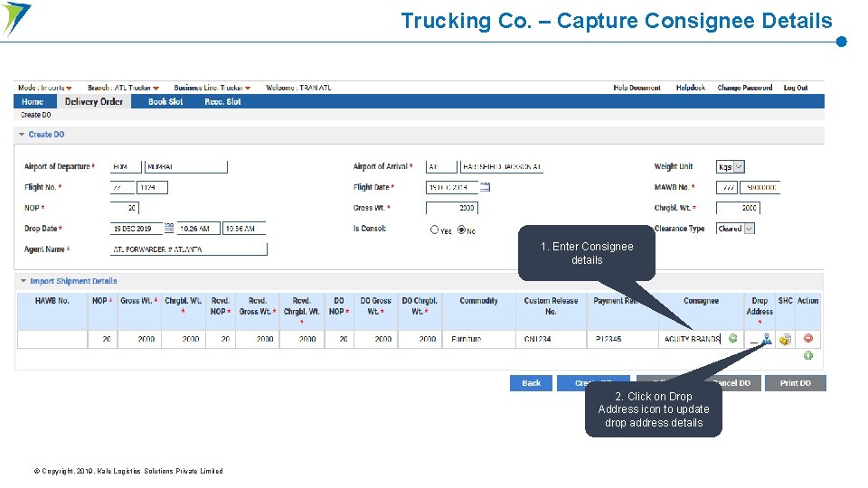The image size is (868, 488).
Task: Collapse the Create DO section
Action: point(22,136)
